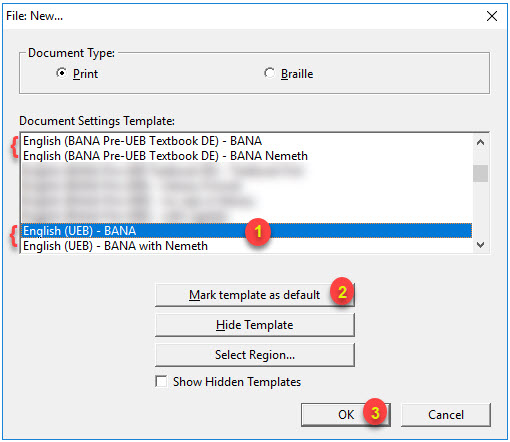
Task: Select the English (UEB) - BANA template
Action: tap(247, 231)
